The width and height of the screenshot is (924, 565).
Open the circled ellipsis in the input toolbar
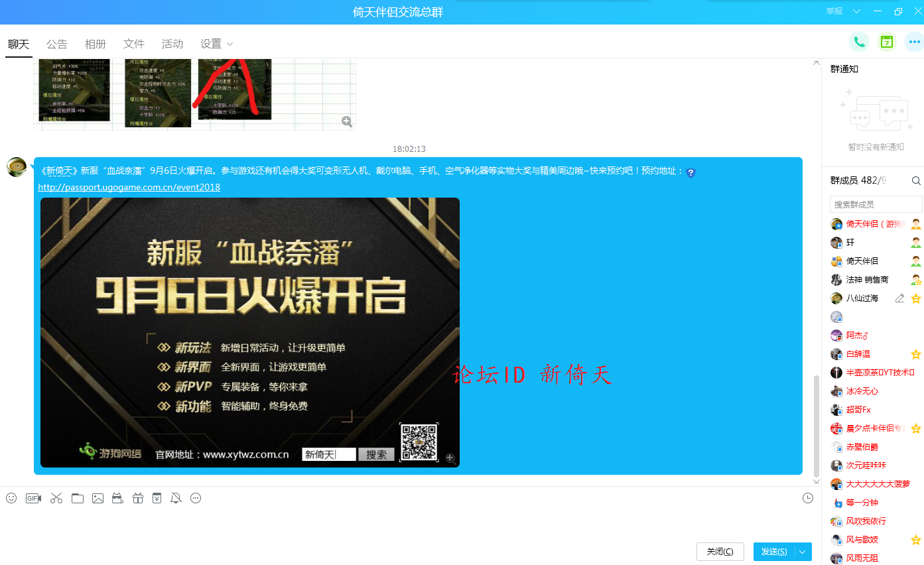pyautogui.click(x=196, y=498)
